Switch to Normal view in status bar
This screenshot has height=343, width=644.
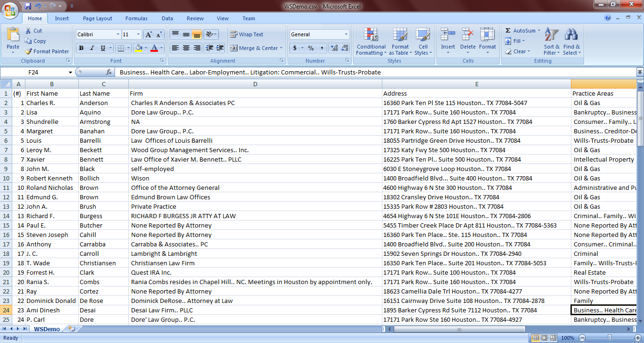pos(535,338)
